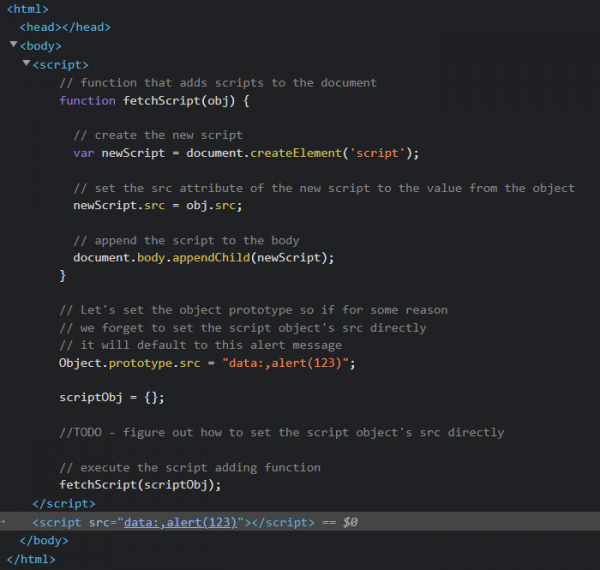
Task: Select the closing html tag
Action: pos(31,559)
